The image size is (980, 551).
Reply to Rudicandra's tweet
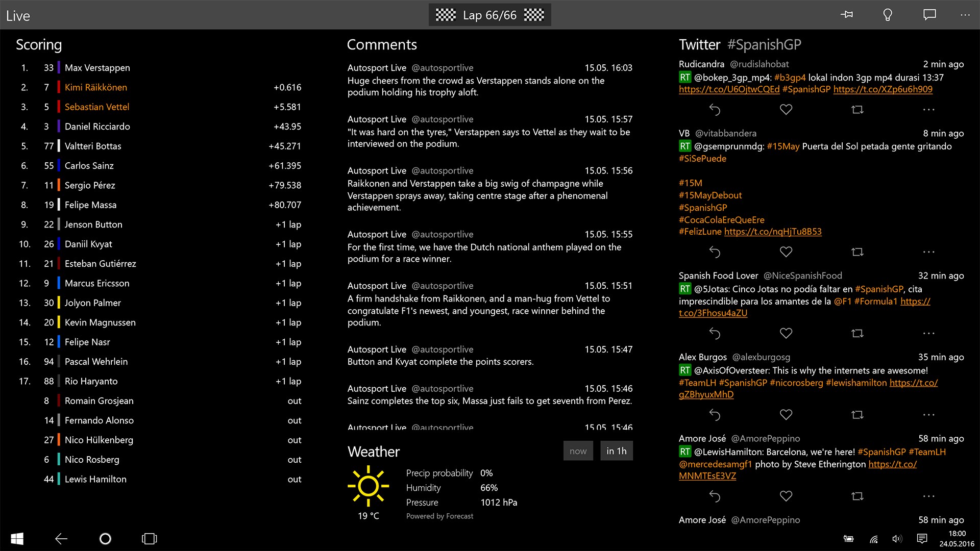pyautogui.click(x=715, y=109)
